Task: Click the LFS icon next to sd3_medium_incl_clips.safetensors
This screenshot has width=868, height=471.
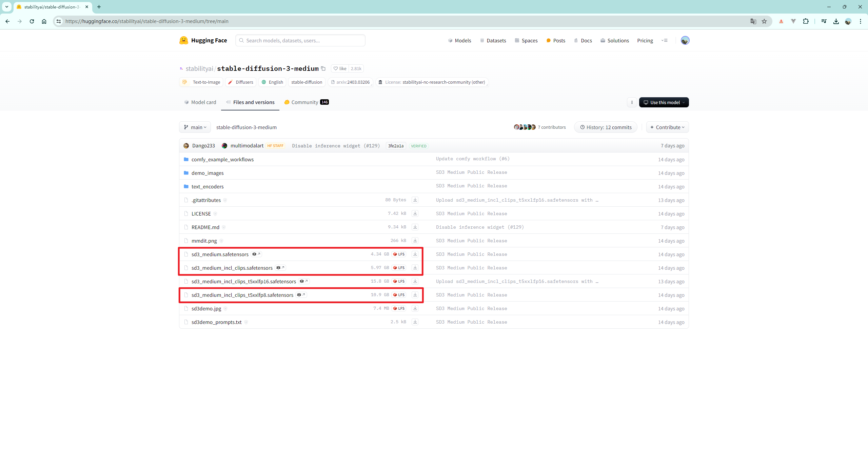Action: (398, 267)
